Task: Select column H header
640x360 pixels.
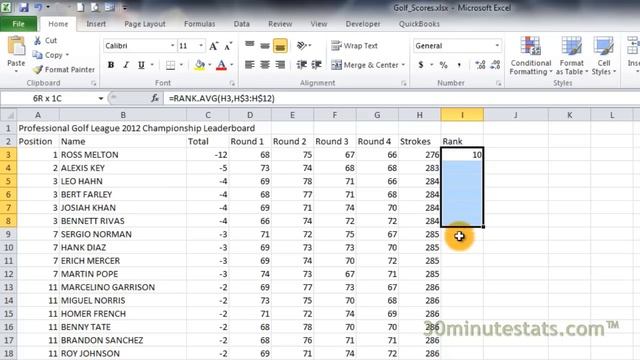Action: pos(419,115)
